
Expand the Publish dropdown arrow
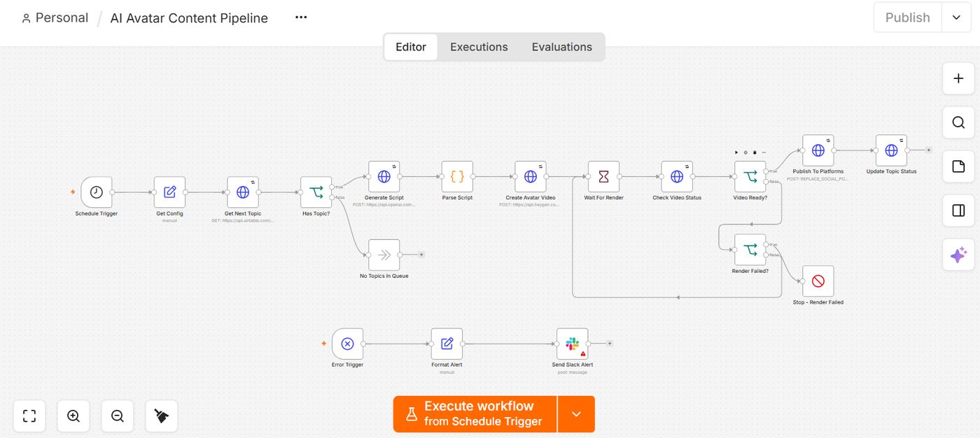pyautogui.click(x=956, y=17)
